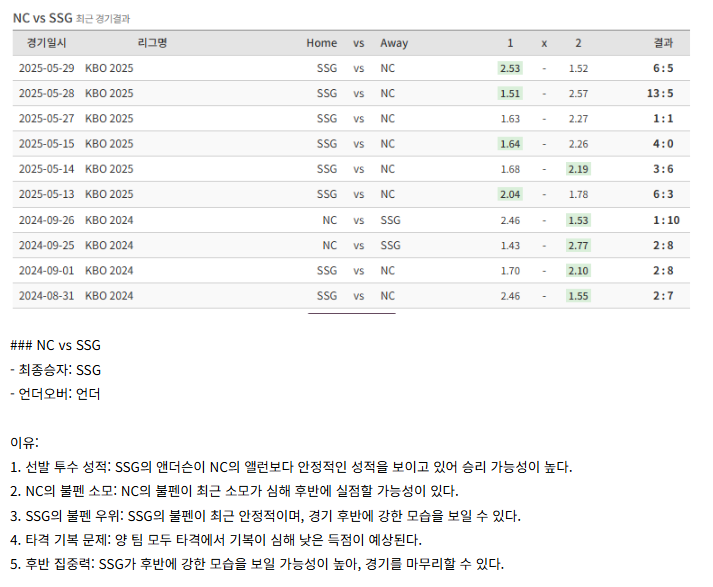This screenshot has width=713, height=587.
Task: Click the highlighted 1.53 away odds
Action: [x=578, y=220]
